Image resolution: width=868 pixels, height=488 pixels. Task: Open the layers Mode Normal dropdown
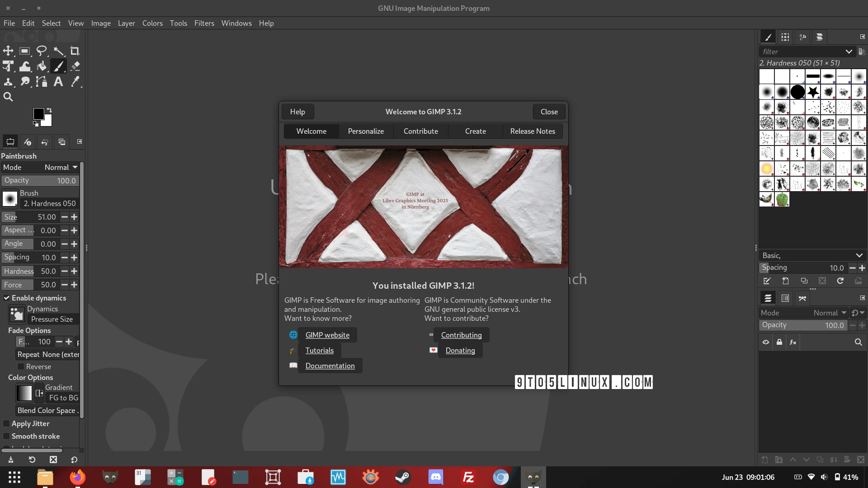coord(830,313)
